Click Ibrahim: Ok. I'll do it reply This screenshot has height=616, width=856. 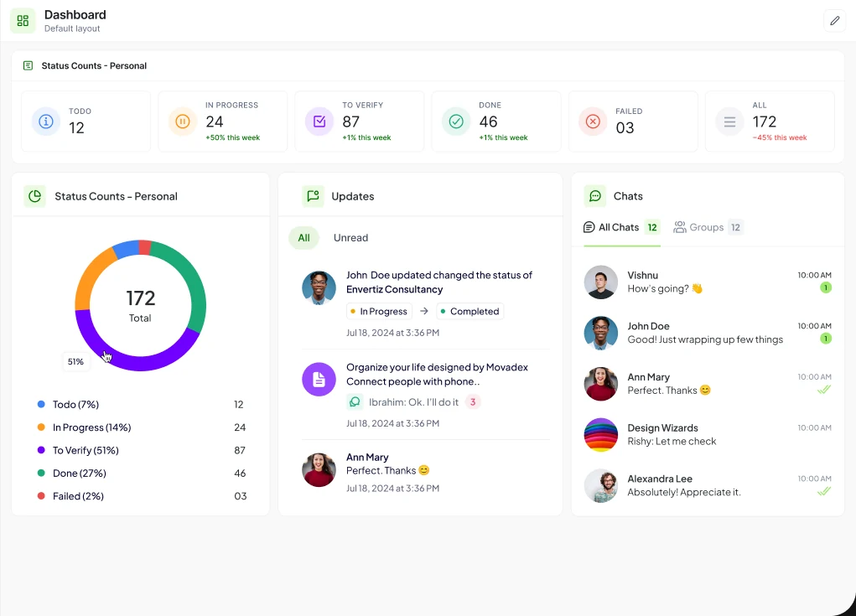tap(413, 402)
